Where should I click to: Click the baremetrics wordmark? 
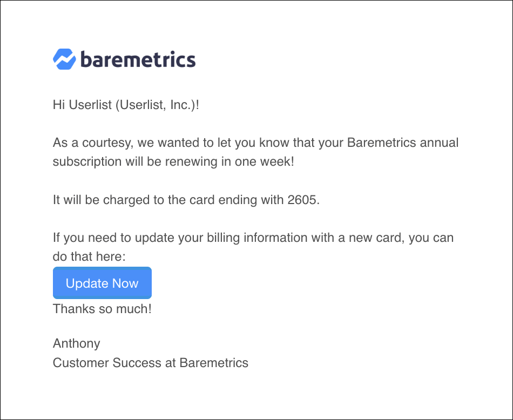pyautogui.click(x=138, y=59)
